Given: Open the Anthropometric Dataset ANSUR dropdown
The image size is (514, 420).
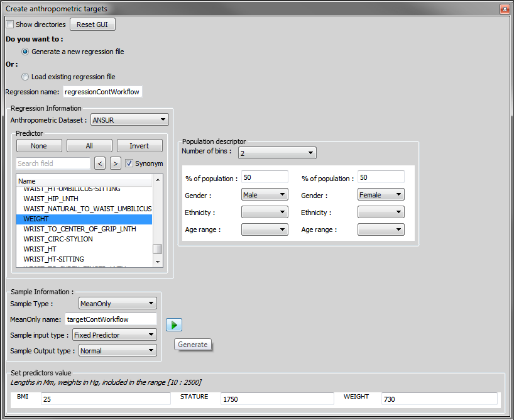Looking at the screenshot, I should [129, 119].
